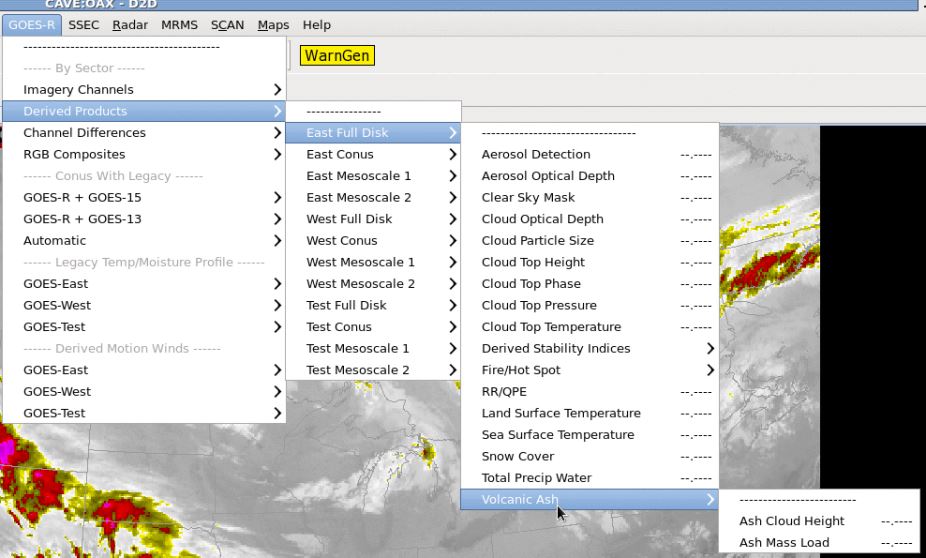Choose Aerosol Detection product

click(x=536, y=155)
